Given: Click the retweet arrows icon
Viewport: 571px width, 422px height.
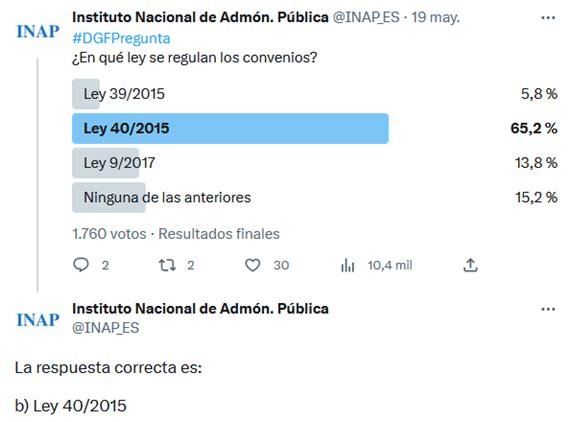Looking at the screenshot, I should 167,265.
